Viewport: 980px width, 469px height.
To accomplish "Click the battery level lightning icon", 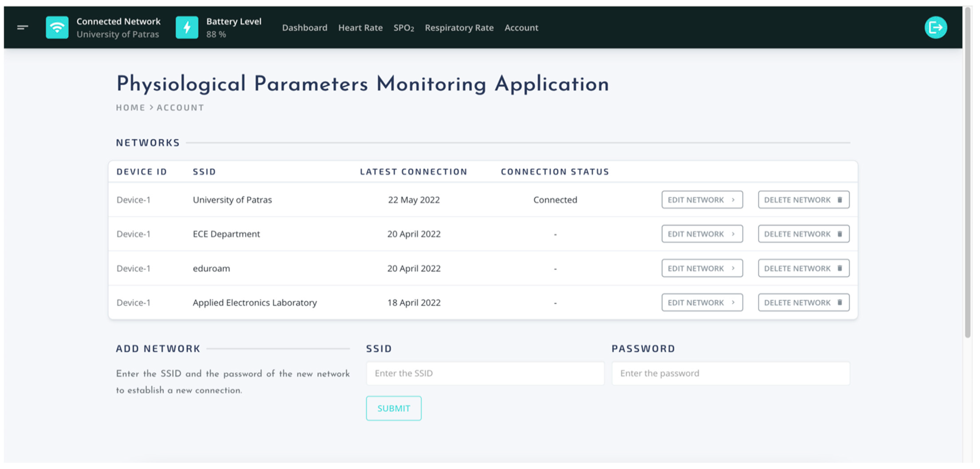I will click(x=187, y=27).
